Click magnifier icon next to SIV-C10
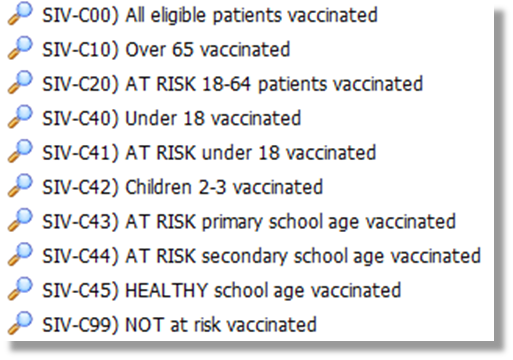The width and height of the screenshot is (513, 360). 20,48
